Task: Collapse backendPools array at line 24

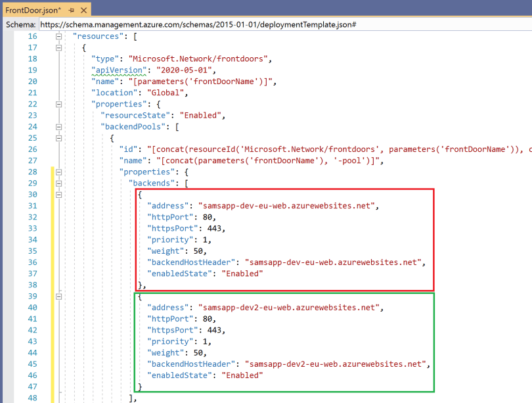Action: pyautogui.click(x=58, y=127)
